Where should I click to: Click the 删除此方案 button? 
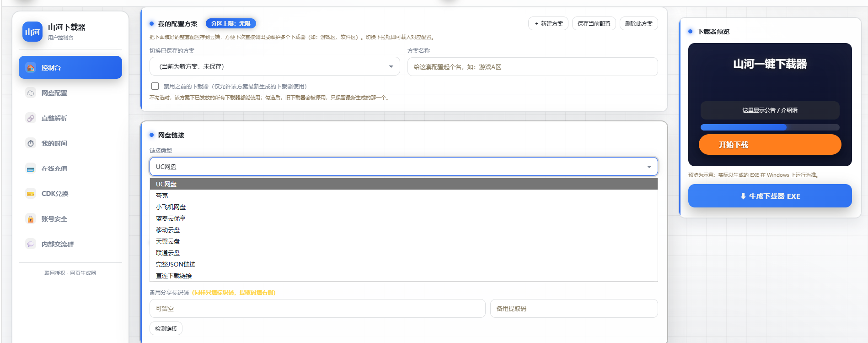(639, 23)
